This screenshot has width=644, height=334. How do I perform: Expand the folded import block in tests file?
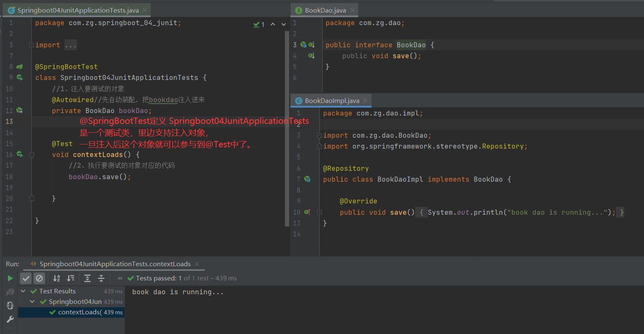[31, 45]
